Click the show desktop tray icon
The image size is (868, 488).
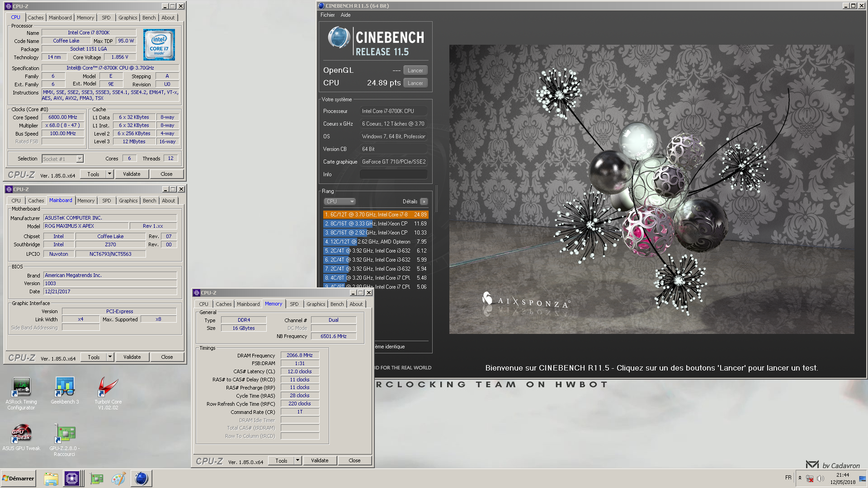point(863,479)
